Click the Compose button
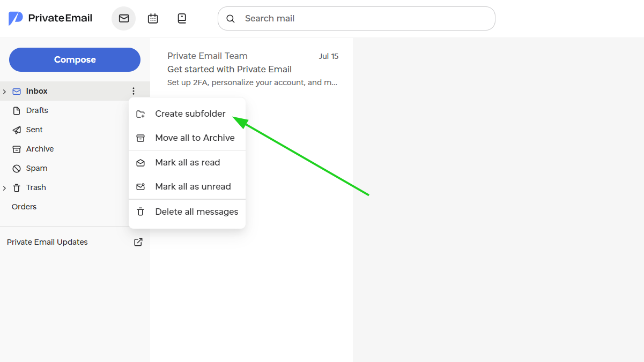Viewport: 644px width, 362px height. pyautogui.click(x=75, y=59)
